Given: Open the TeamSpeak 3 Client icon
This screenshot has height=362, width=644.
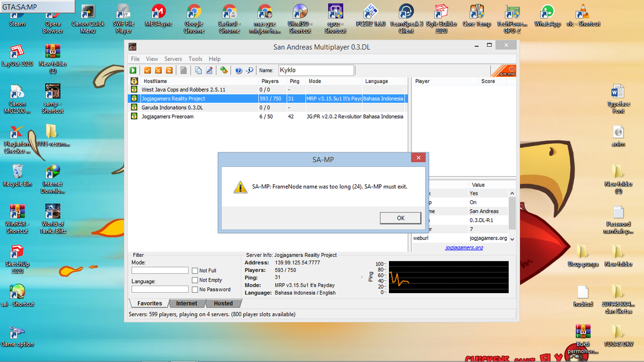Looking at the screenshot, I should 406,19.
